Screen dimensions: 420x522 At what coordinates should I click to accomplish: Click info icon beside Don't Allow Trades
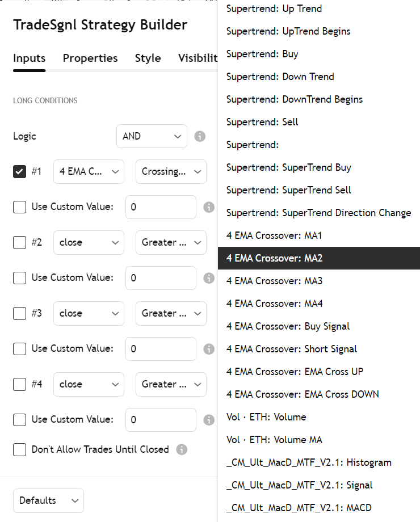pyautogui.click(x=182, y=449)
